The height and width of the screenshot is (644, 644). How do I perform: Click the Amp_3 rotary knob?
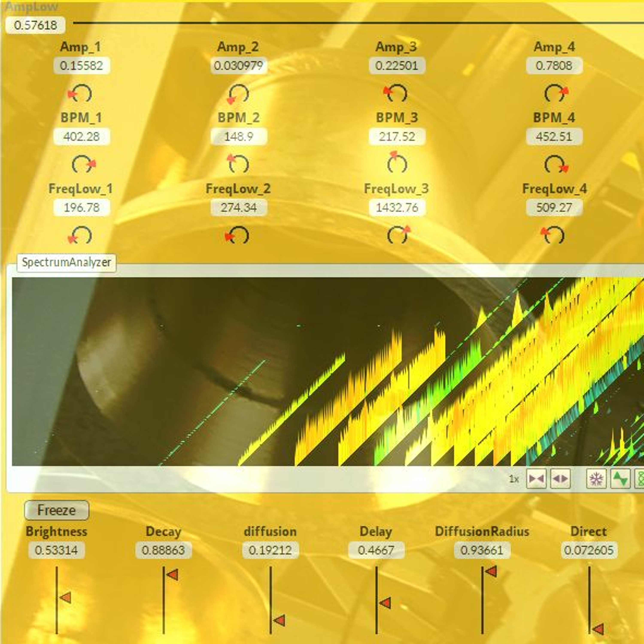[396, 93]
